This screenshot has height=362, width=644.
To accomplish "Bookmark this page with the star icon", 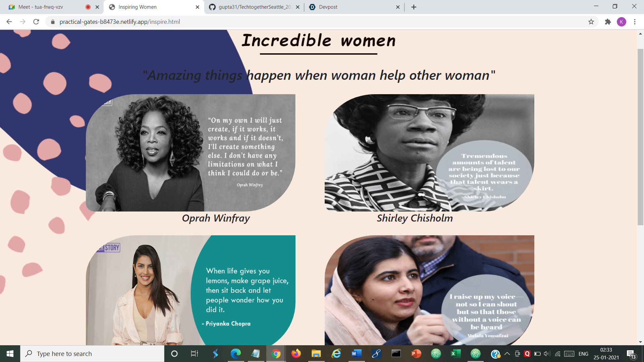I will (591, 22).
